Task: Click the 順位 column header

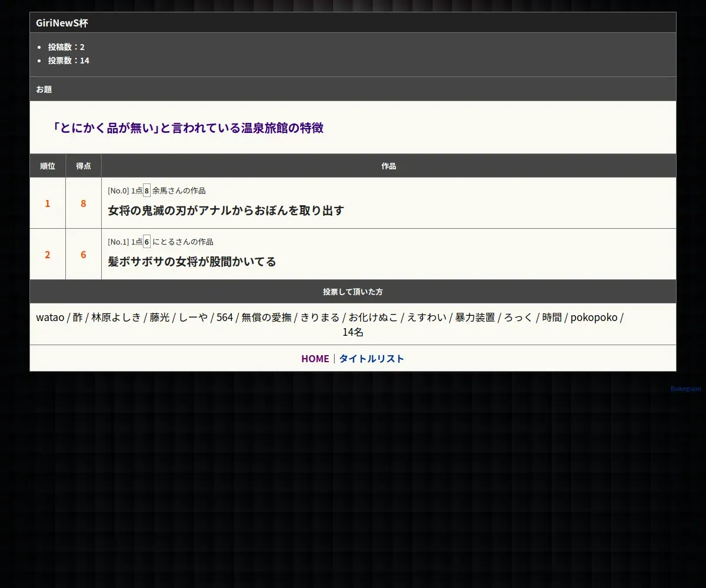Action: click(48, 166)
